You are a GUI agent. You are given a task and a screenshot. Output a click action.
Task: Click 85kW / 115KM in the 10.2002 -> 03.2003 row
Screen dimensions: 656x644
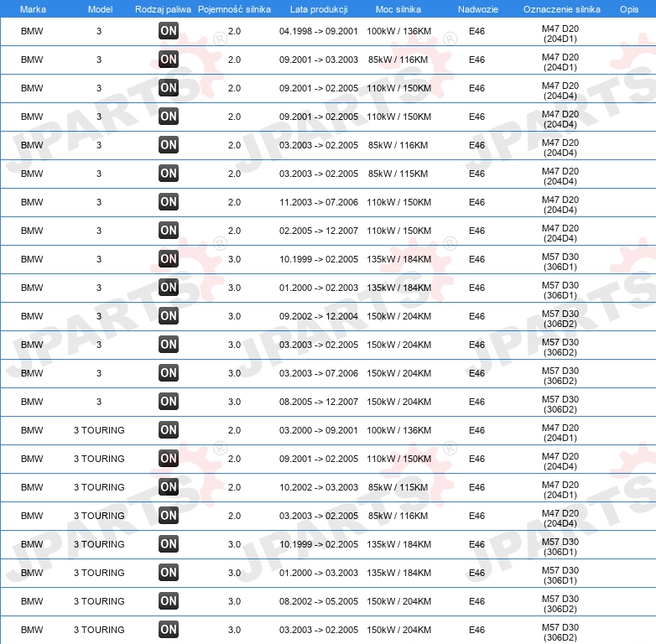pos(398,487)
